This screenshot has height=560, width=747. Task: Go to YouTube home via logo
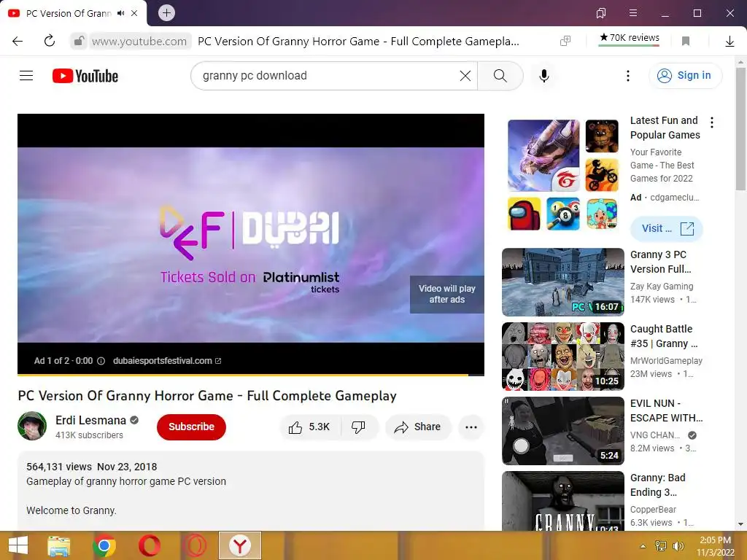click(x=85, y=76)
